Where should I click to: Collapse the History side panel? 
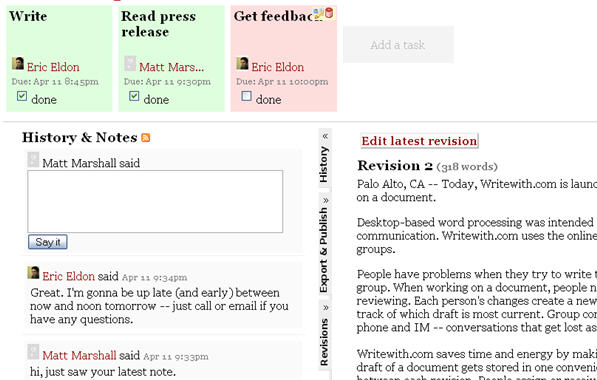point(324,158)
